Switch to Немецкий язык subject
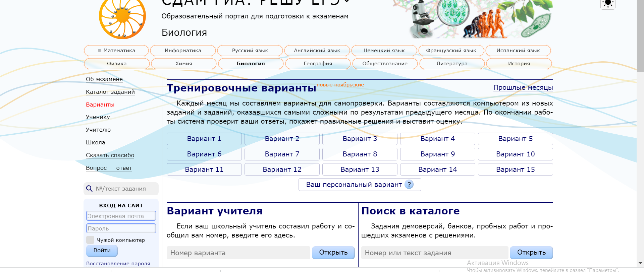Viewport: 644px width, 272px height. pyautogui.click(x=384, y=51)
